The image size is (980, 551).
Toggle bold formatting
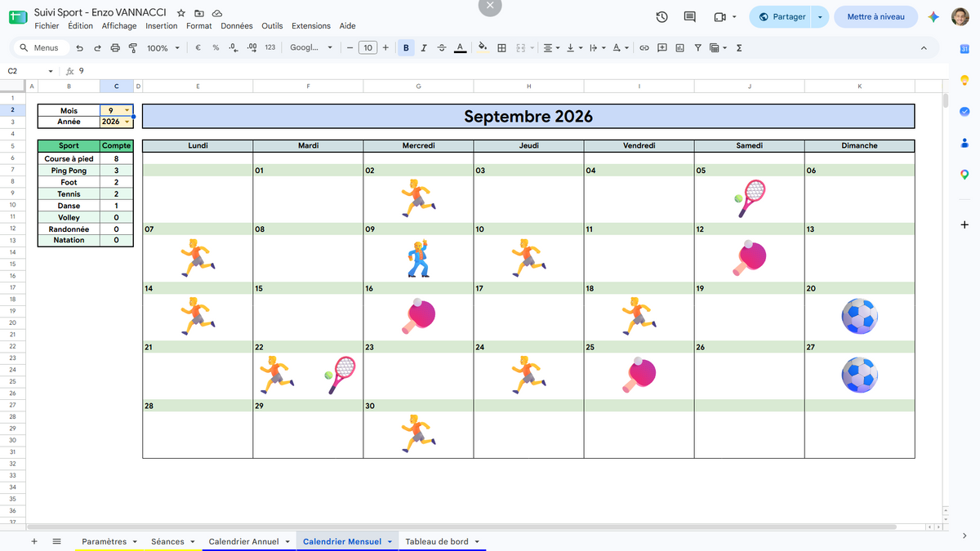tap(406, 48)
